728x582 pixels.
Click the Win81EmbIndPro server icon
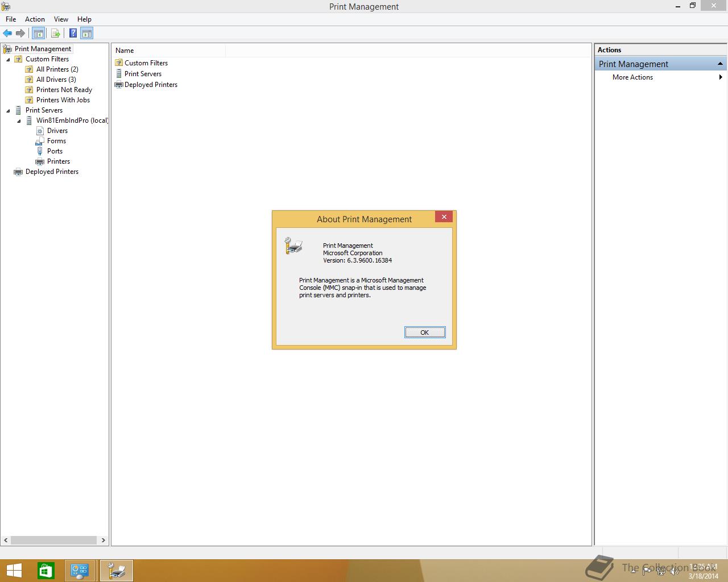[x=29, y=120]
